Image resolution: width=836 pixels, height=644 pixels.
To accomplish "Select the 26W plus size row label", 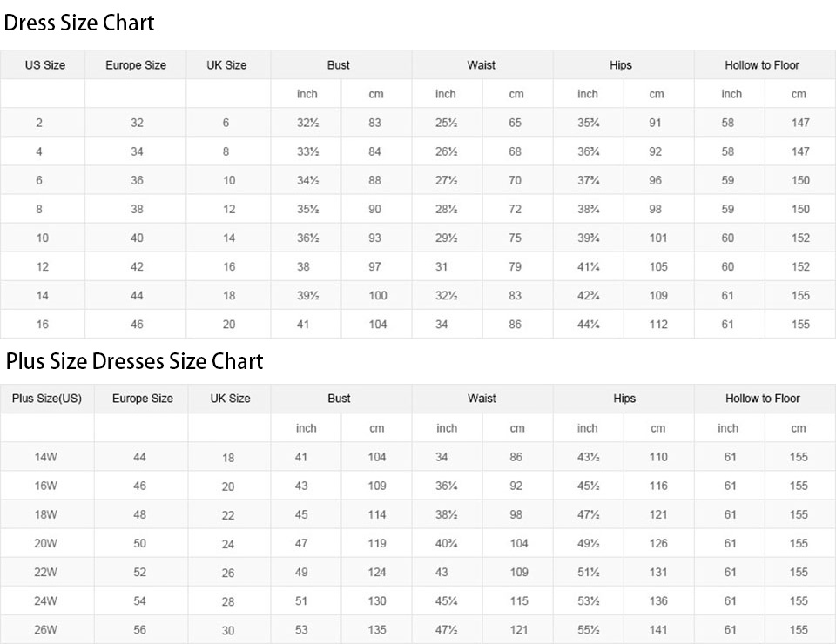I will 46,629.
